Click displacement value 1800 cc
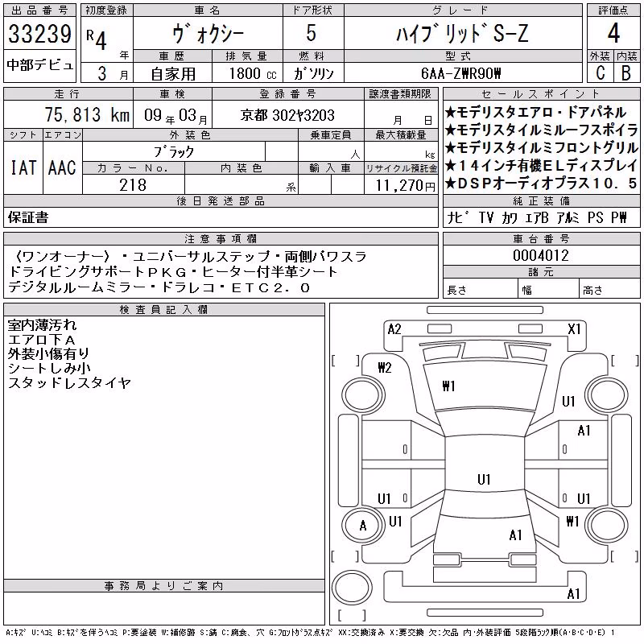The image size is (644, 644). [253, 73]
